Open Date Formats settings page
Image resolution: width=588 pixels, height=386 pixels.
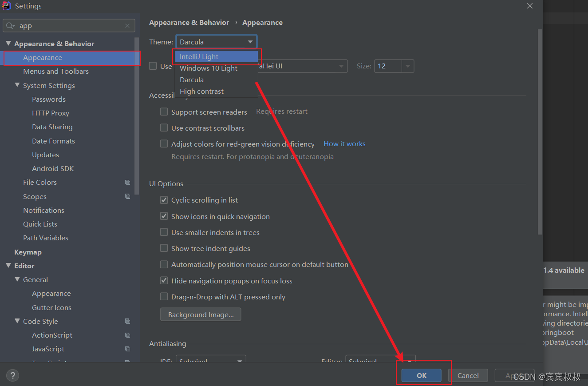point(53,141)
